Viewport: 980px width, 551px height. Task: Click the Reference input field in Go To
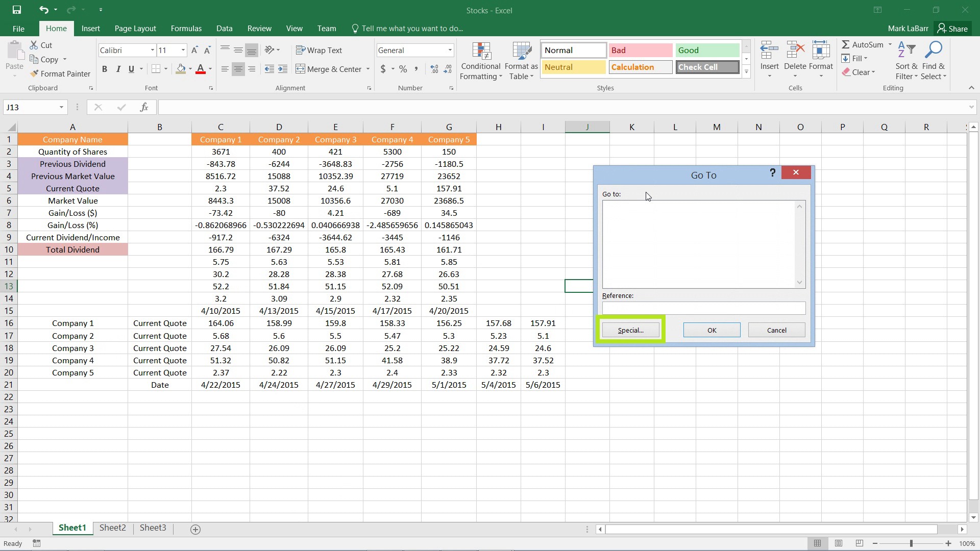tap(703, 308)
